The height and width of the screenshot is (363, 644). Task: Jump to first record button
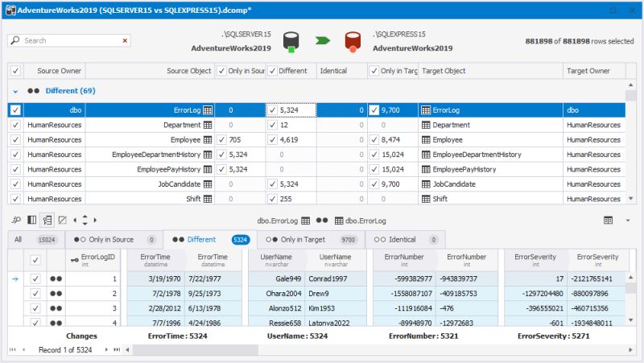tap(13, 350)
